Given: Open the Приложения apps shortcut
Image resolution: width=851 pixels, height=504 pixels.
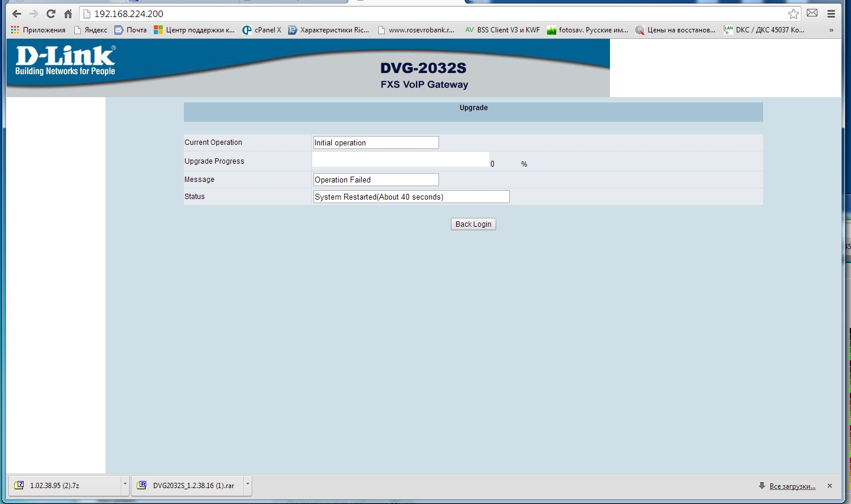Looking at the screenshot, I should click(38, 30).
